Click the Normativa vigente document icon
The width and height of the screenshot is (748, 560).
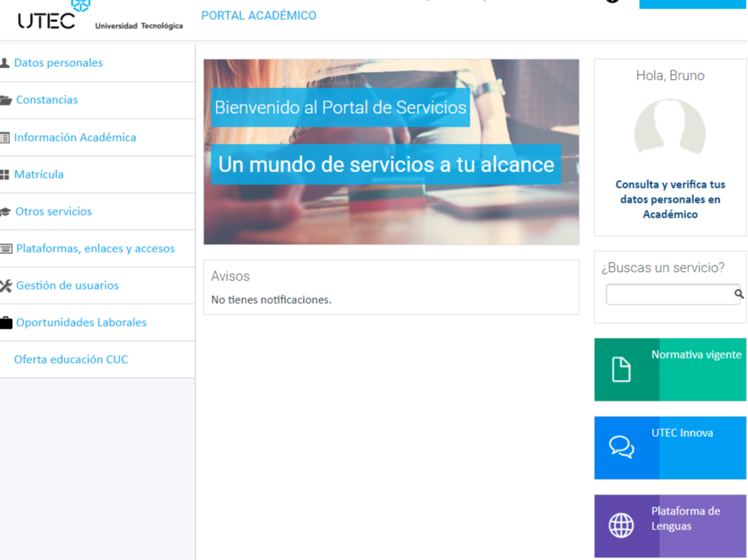[x=621, y=369]
